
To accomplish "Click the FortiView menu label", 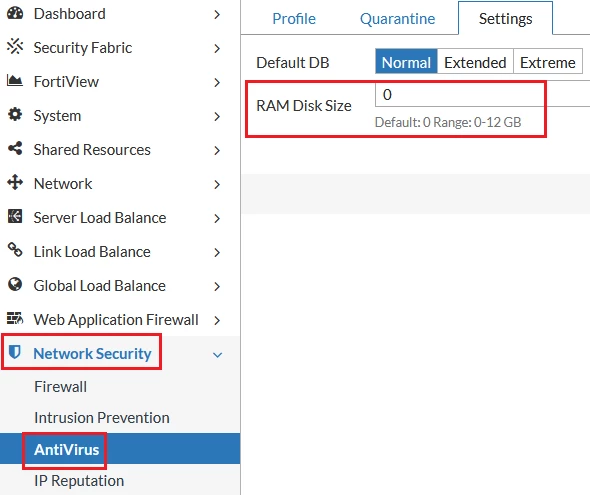I will (66, 82).
